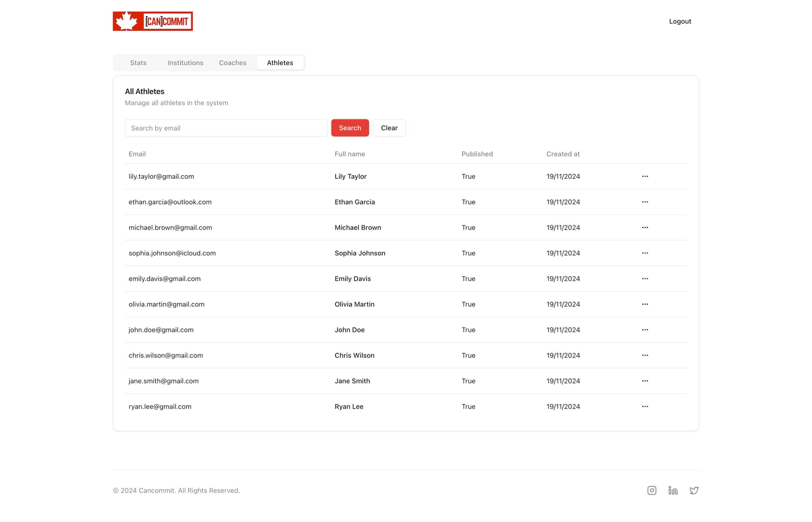Open the Twitter footer icon
Image resolution: width=812 pixels, height=522 pixels.
pyautogui.click(x=694, y=491)
